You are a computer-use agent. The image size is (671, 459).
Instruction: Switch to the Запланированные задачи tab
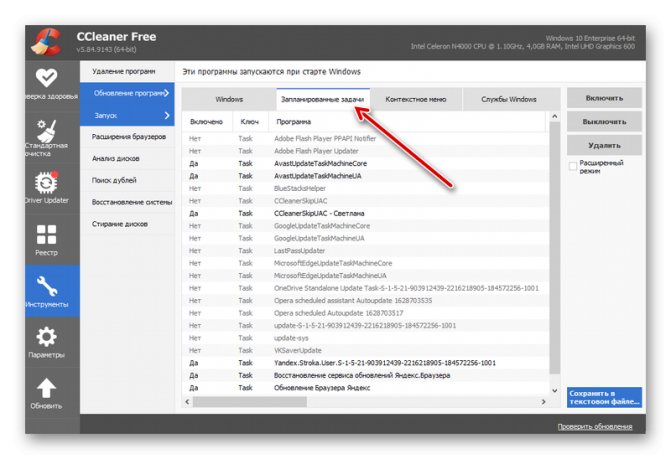coord(323,99)
